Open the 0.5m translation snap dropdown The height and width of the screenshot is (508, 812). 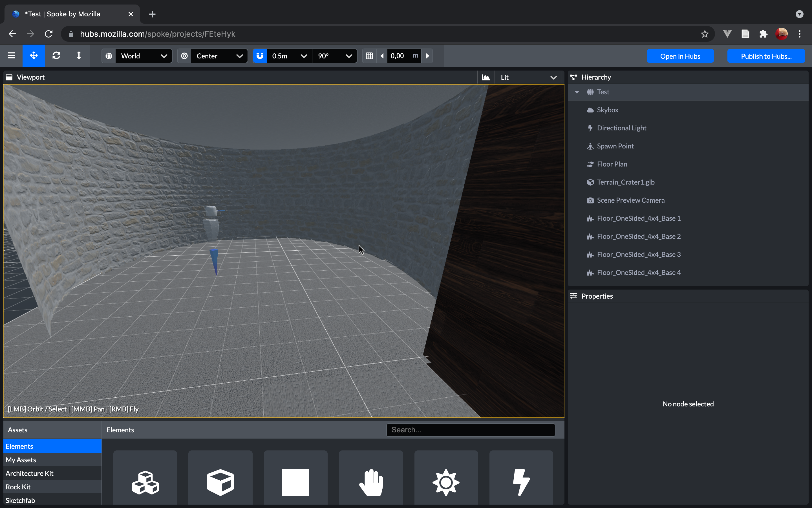[289, 56]
